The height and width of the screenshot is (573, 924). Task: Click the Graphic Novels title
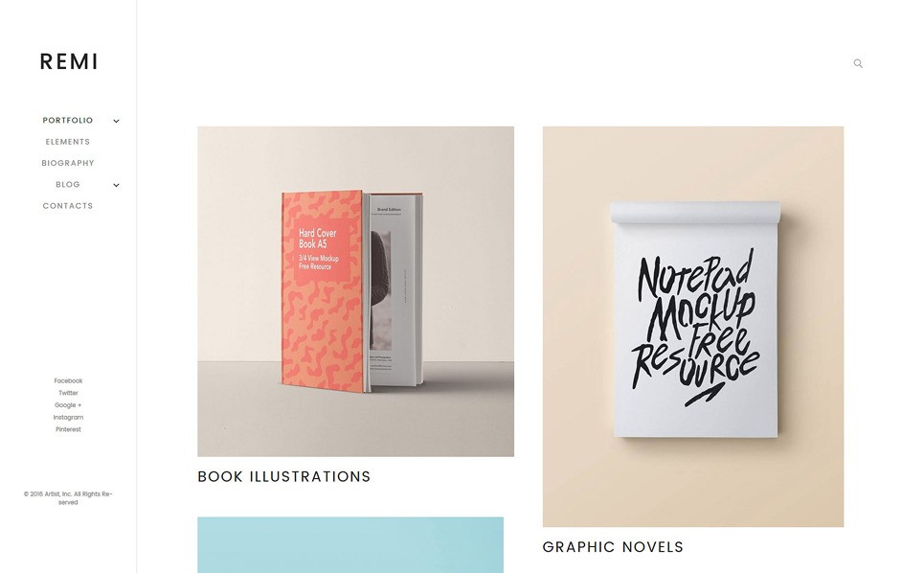point(613,547)
